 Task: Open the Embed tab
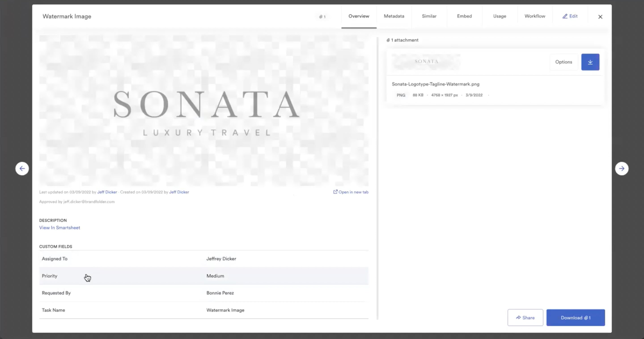click(464, 16)
